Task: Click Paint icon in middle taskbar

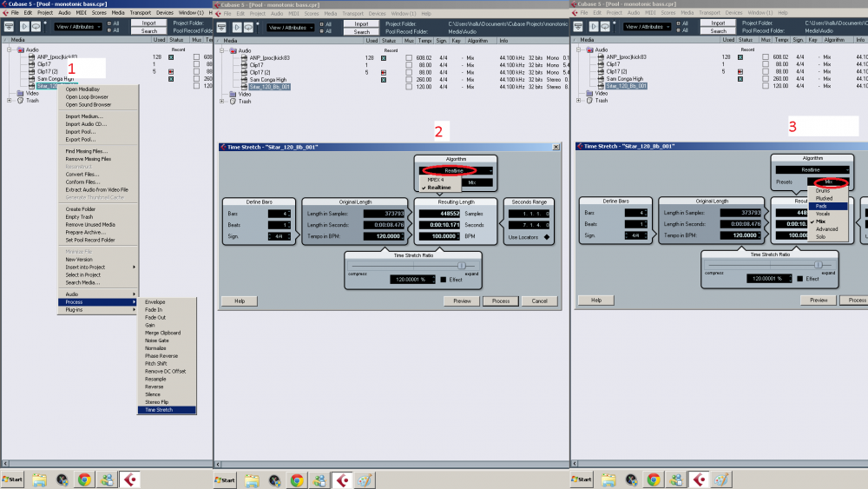Action: coord(365,480)
